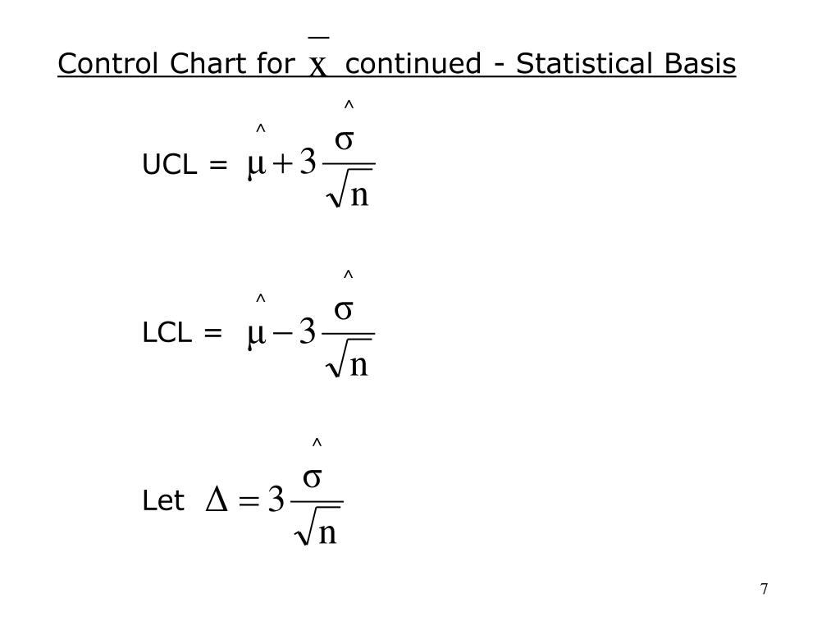Click the word 'Let'

[163, 501]
